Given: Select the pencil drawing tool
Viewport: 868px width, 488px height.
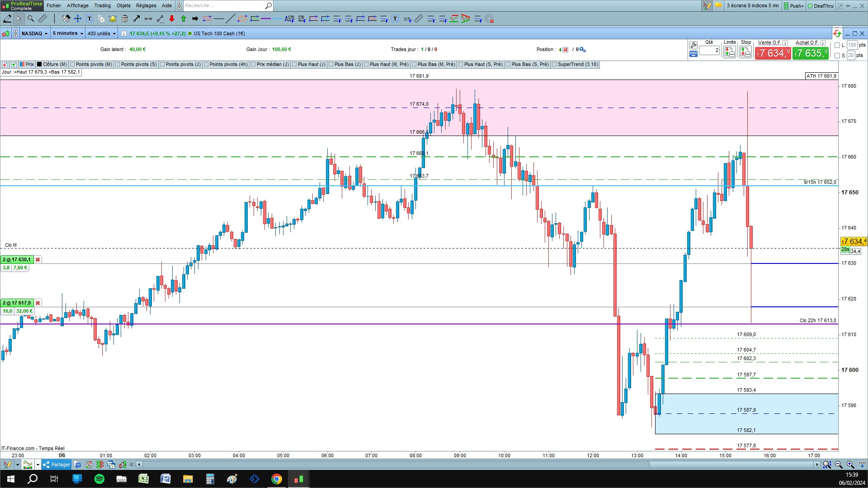Looking at the screenshot, I should pyautogui.click(x=7, y=19).
